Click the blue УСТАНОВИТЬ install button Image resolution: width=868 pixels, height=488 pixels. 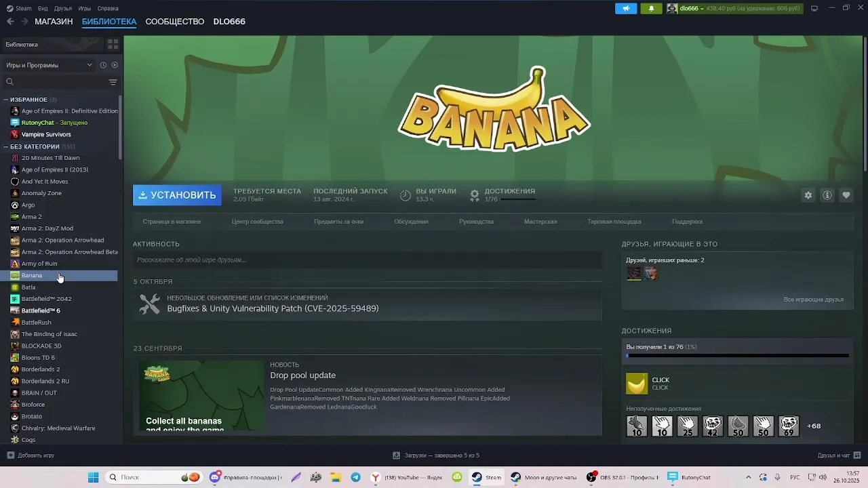[177, 195]
